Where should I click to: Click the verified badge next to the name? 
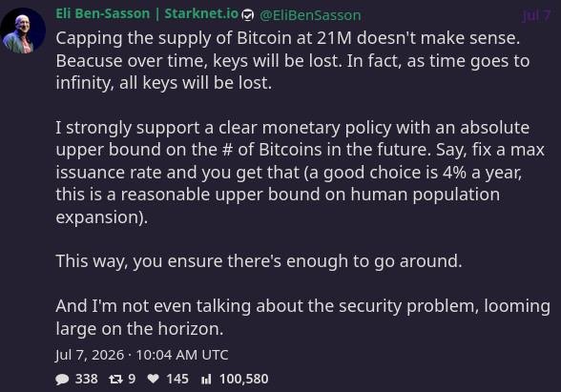pyautogui.click(x=248, y=15)
